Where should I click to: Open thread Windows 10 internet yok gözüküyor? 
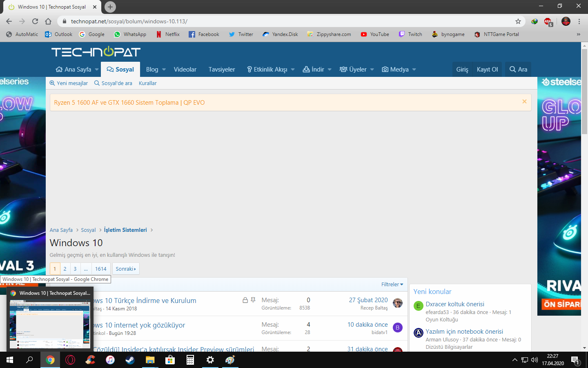pos(139,325)
